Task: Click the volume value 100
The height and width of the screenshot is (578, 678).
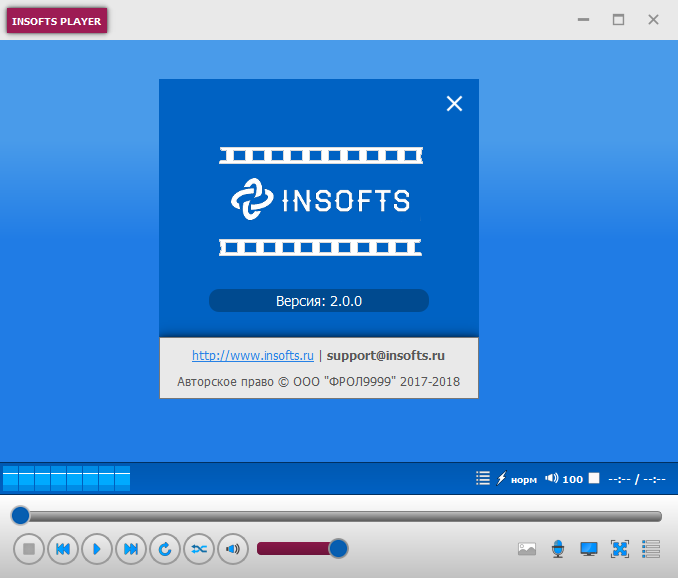Action: (x=572, y=479)
